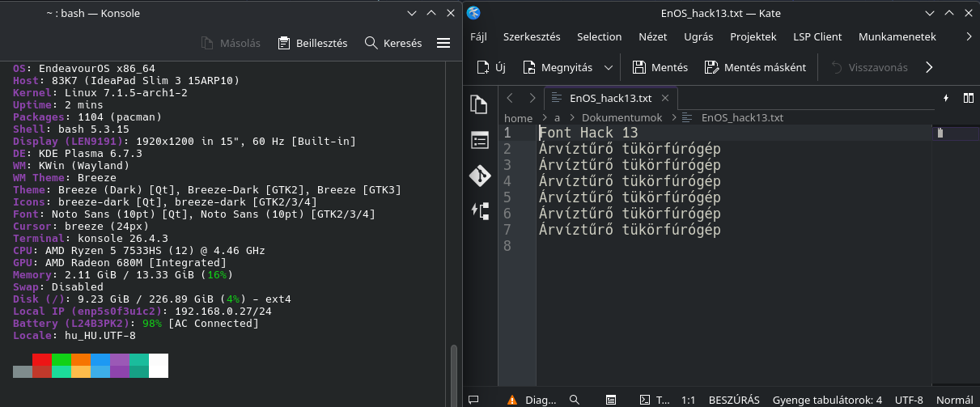Screen dimensions: 980x407
Task: Open the Diag... diagnostics panel
Action: point(532,400)
